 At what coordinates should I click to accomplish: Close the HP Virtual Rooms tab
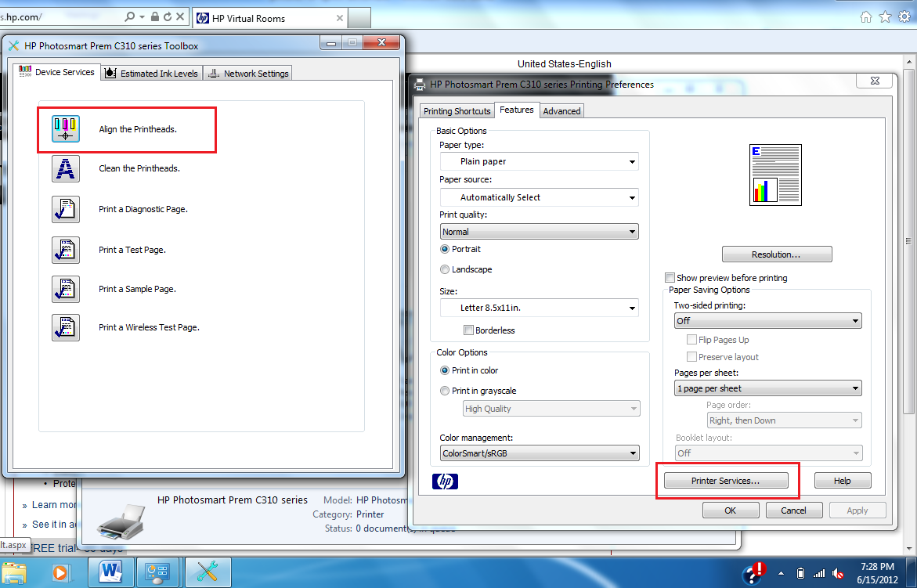coord(339,18)
